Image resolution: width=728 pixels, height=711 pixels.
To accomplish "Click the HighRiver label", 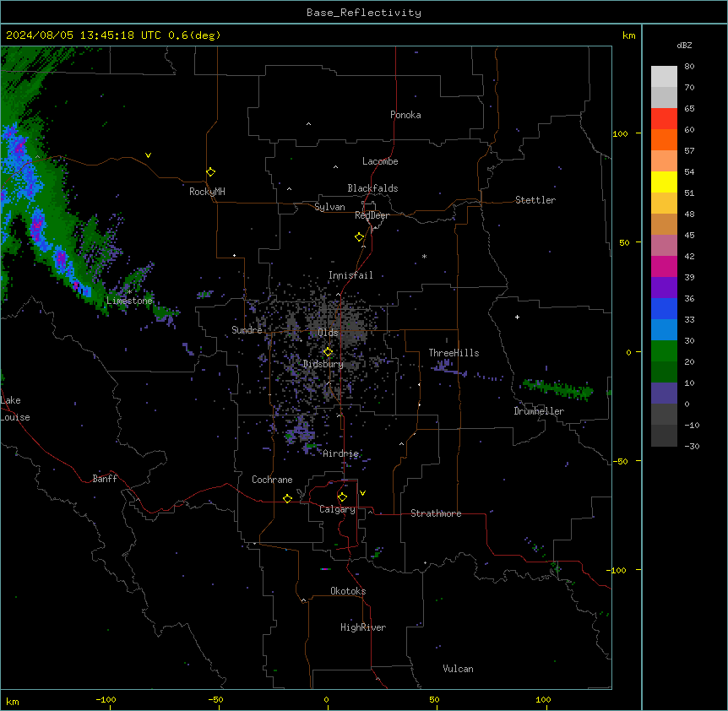I will pos(363,627).
